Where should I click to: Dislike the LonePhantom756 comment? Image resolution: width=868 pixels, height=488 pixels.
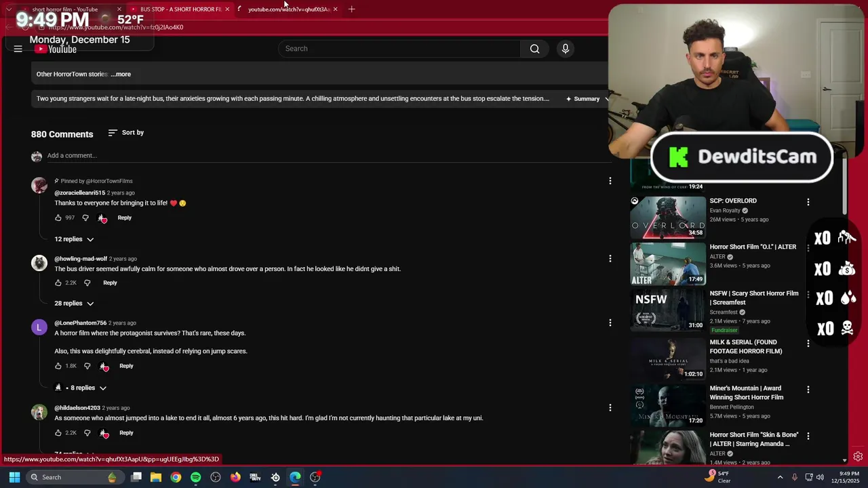click(87, 366)
